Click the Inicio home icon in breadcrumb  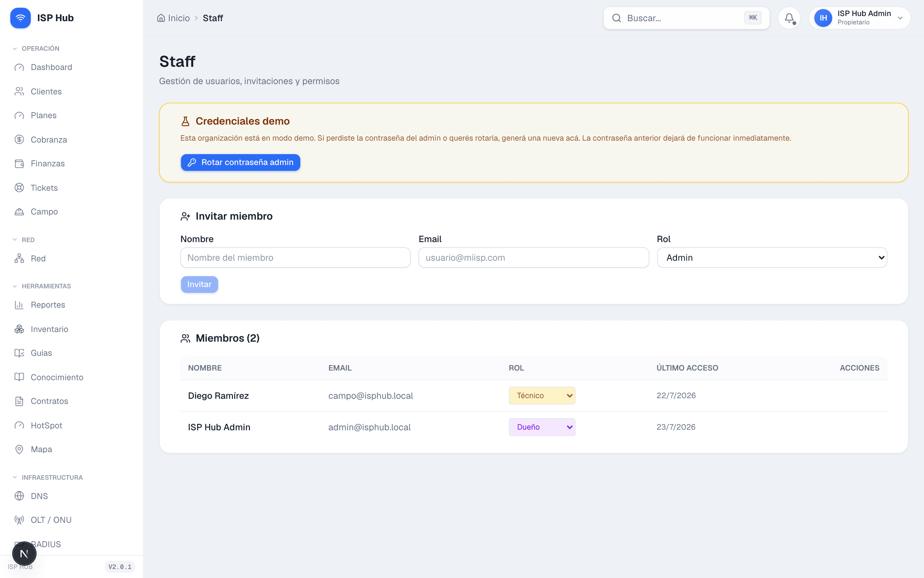coord(161,18)
